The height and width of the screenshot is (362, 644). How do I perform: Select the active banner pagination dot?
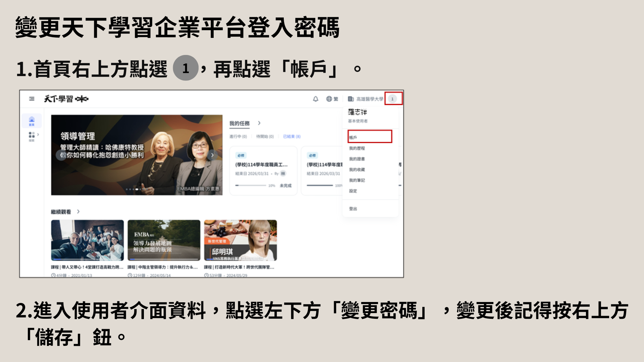pyautogui.click(x=137, y=189)
